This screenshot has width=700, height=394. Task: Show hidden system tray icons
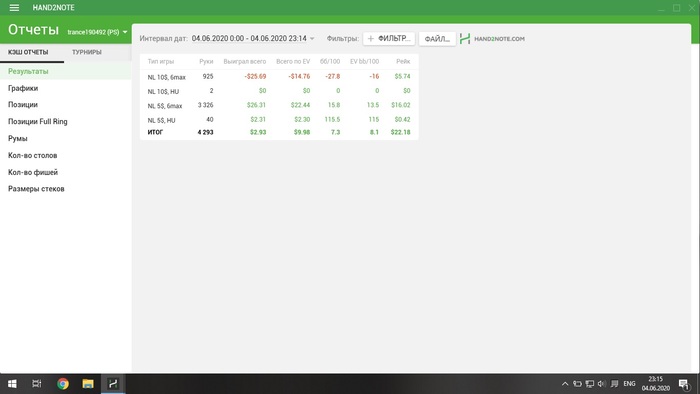click(565, 384)
